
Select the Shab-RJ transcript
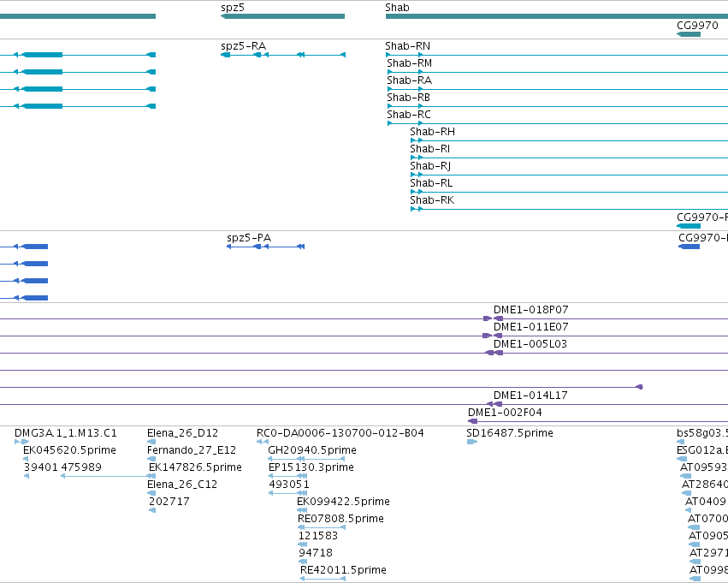click(x=430, y=166)
